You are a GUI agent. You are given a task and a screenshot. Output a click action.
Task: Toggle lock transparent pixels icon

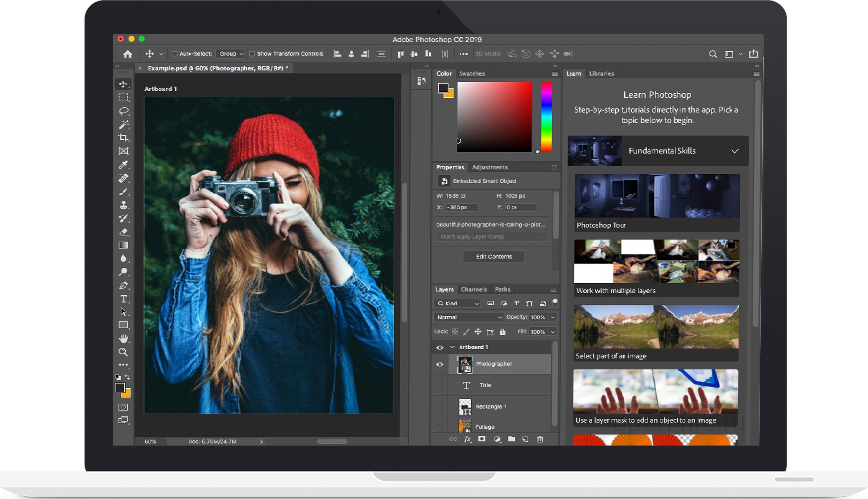pos(455,332)
